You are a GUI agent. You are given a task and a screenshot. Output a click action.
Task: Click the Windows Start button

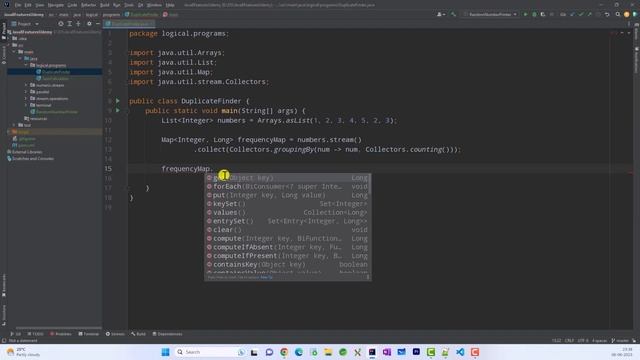[x=165, y=352]
